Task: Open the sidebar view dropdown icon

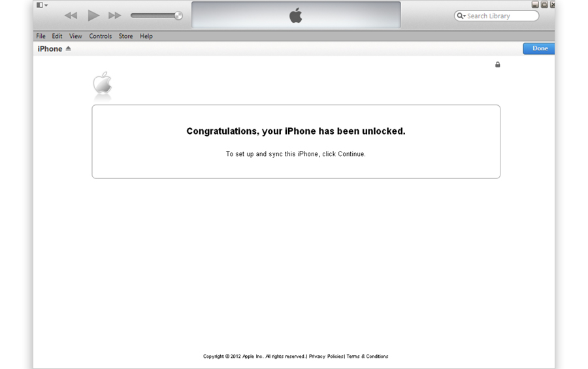Action: [x=42, y=5]
